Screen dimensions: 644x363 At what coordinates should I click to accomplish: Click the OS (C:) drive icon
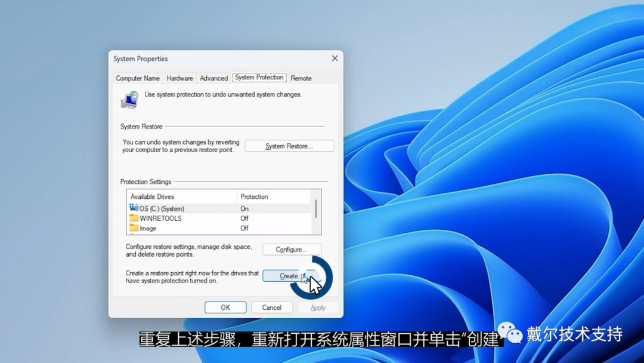[134, 208]
